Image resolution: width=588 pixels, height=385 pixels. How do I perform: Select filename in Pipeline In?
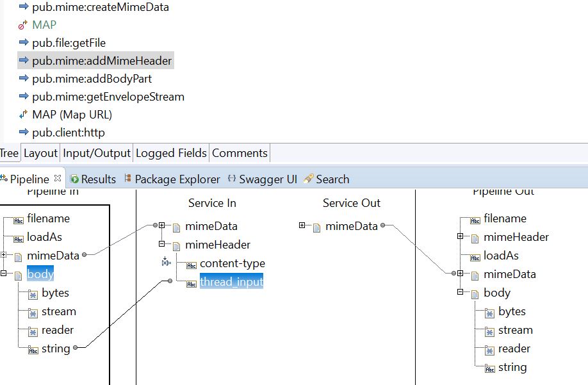49,218
